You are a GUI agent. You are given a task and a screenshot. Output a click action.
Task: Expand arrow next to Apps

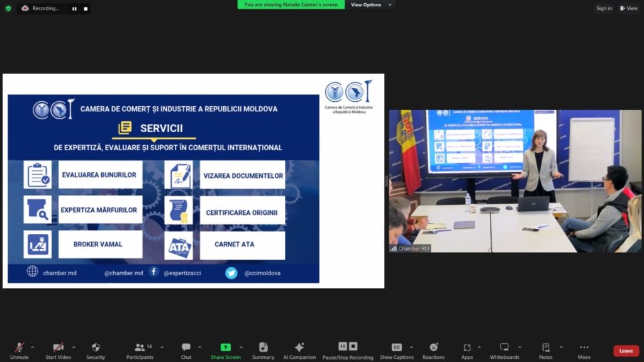point(479,347)
